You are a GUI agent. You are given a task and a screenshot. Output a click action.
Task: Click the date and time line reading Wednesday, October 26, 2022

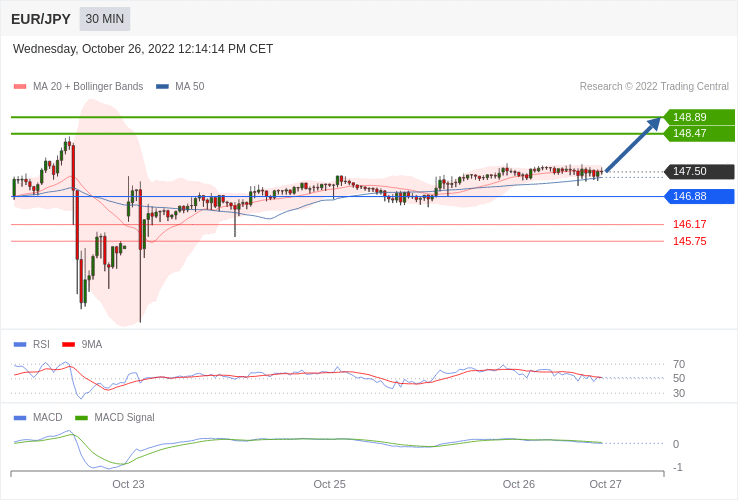(143, 49)
